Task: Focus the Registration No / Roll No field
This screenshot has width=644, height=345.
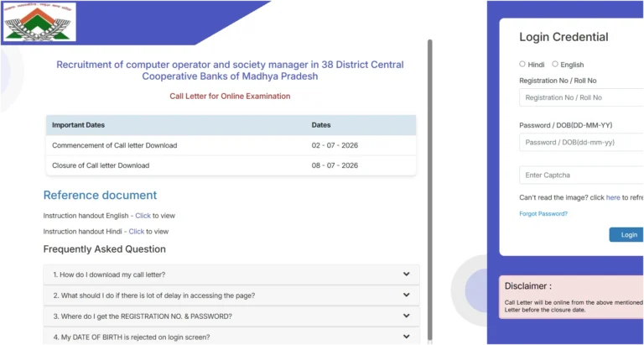Action: click(582, 97)
